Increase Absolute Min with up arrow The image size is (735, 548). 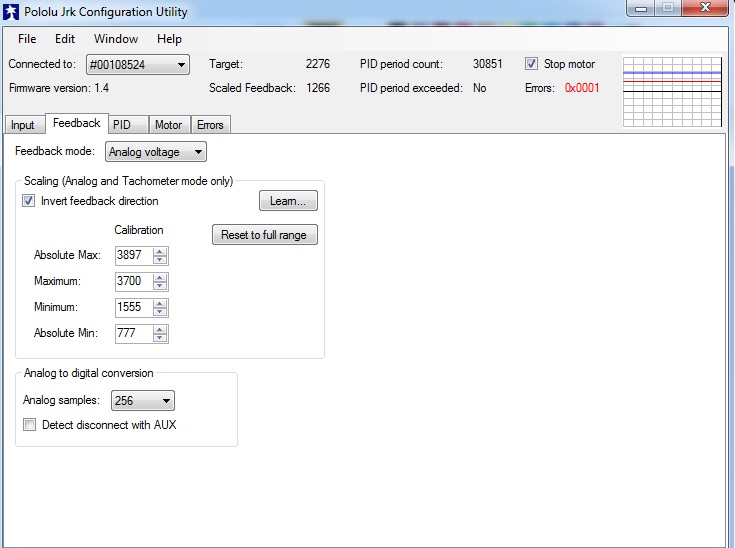(x=160, y=330)
